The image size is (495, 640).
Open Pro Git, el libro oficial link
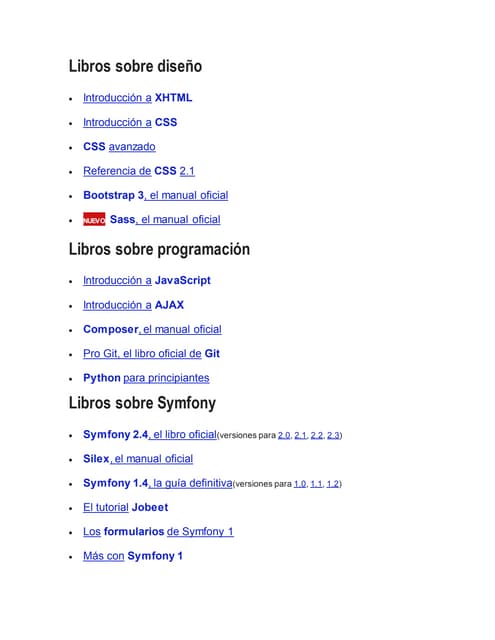click(151, 353)
